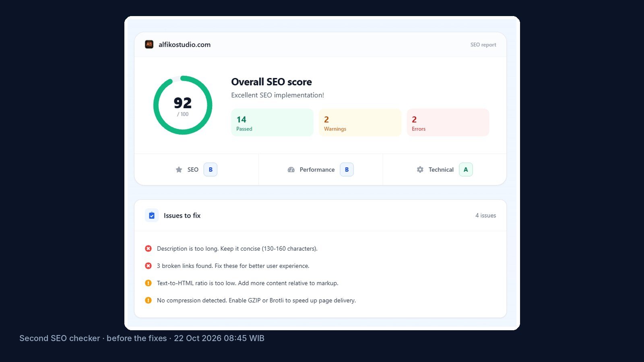Click the red error icon for description too long

[148, 249]
